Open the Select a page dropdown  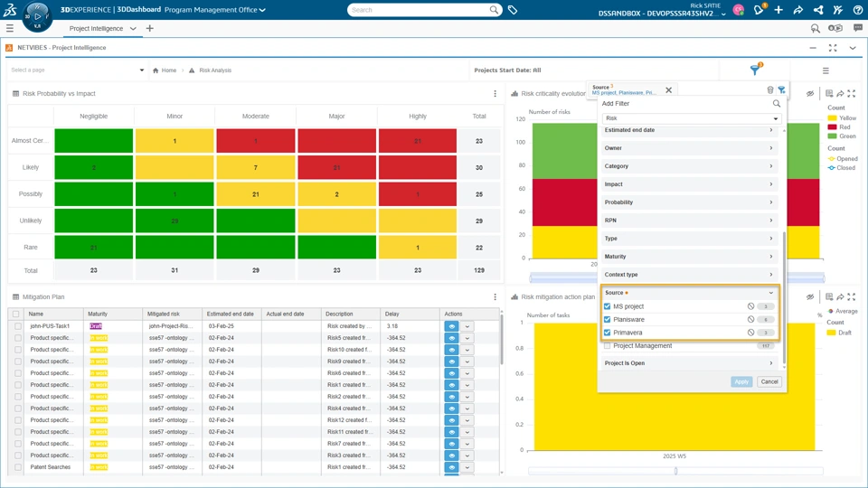click(78, 70)
